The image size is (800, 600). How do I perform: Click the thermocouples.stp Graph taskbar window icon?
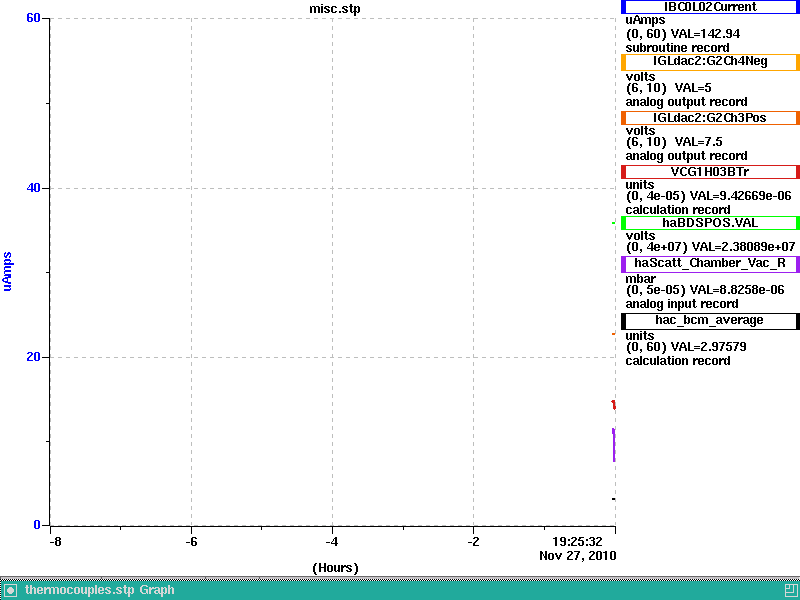tap(10, 590)
